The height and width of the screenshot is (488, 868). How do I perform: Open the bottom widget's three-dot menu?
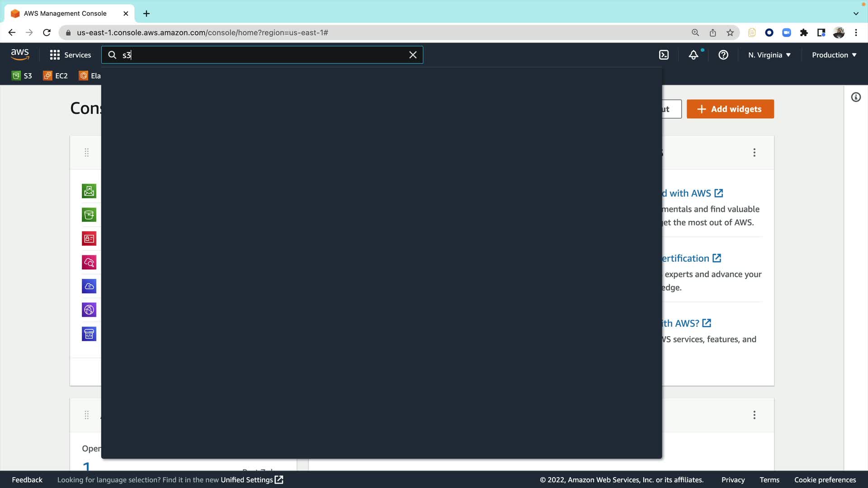(x=754, y=415)
